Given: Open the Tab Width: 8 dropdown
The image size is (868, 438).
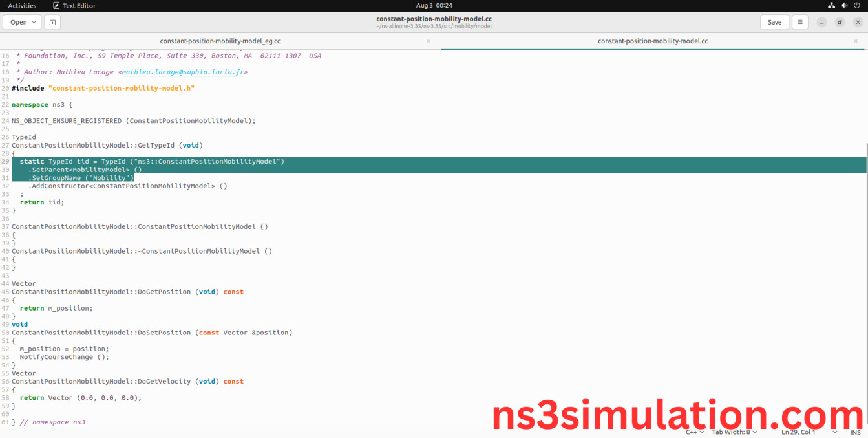Looking at the screenshot, I should point(733,432).
